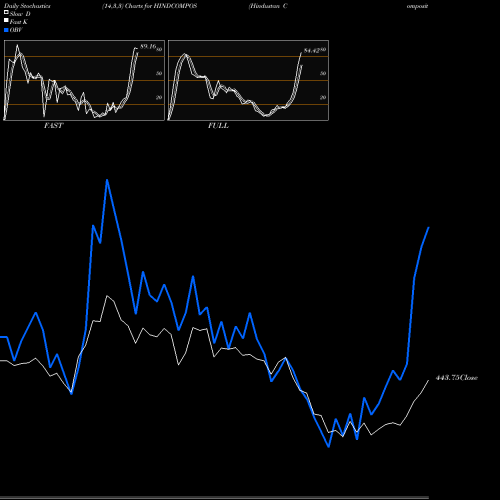This screenshot has width=500, height=500.
Task: Select the 'Fast K' legend label
Action: point(19,22)
